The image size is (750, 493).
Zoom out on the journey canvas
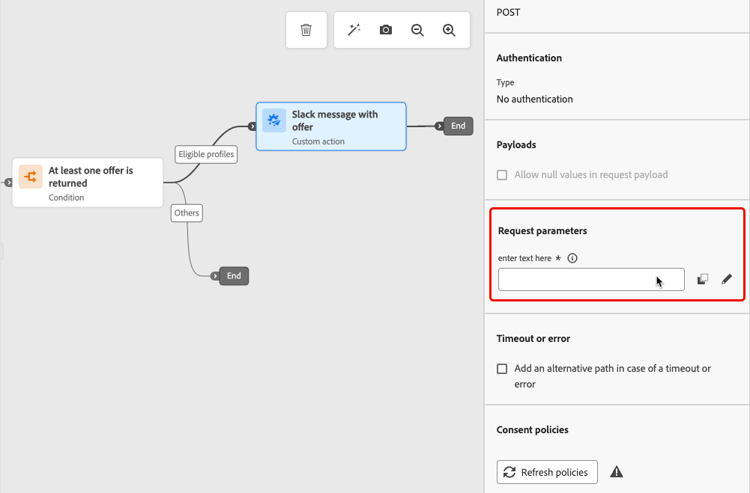[418, 30]
